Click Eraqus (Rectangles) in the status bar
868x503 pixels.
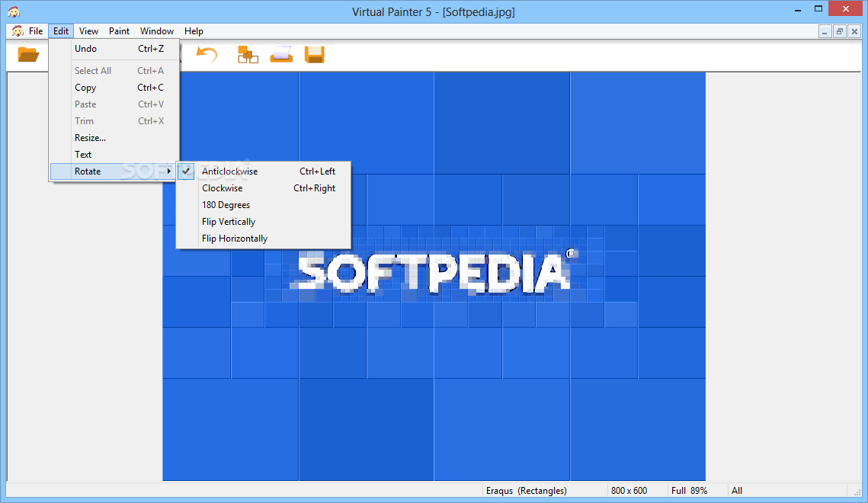[527, 490]
